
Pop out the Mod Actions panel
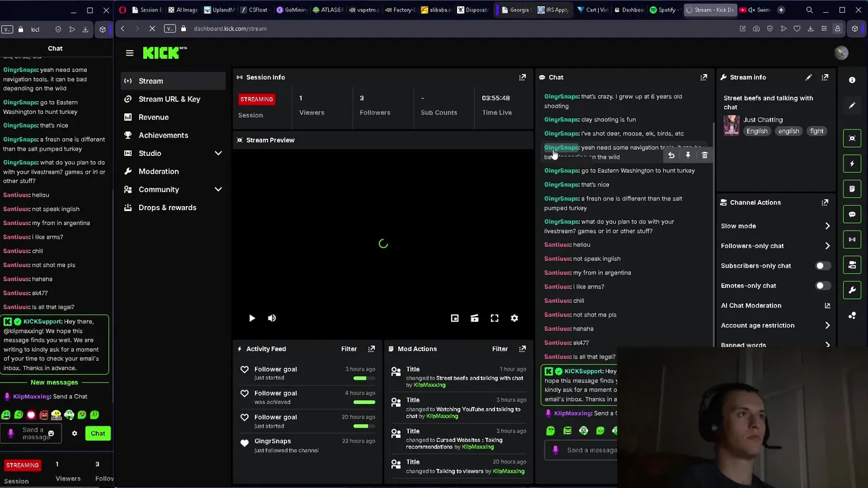[522, 348]
